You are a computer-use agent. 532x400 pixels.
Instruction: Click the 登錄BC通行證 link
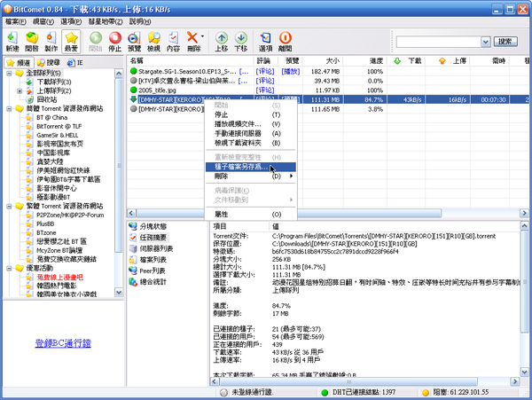63,343
